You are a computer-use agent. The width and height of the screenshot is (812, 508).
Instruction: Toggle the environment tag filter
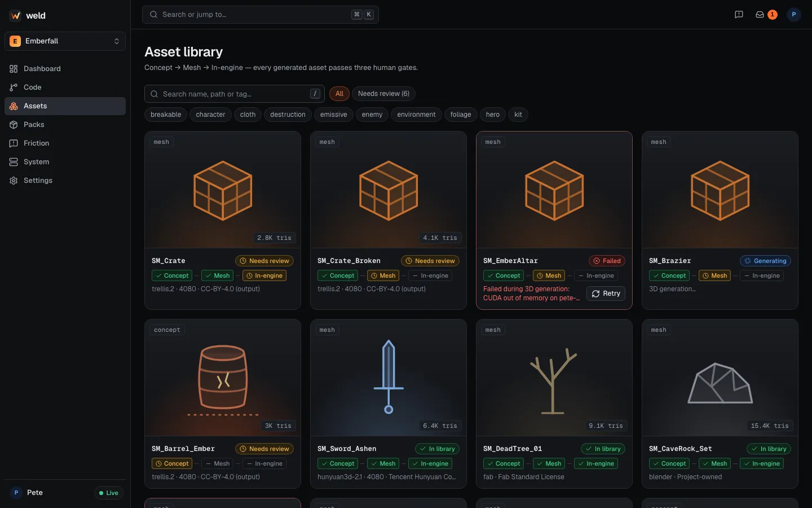416,115
